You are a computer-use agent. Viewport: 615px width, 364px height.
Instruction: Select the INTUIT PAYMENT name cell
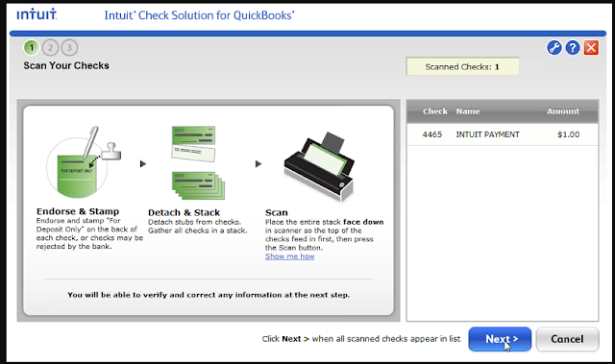coord(487,134)
